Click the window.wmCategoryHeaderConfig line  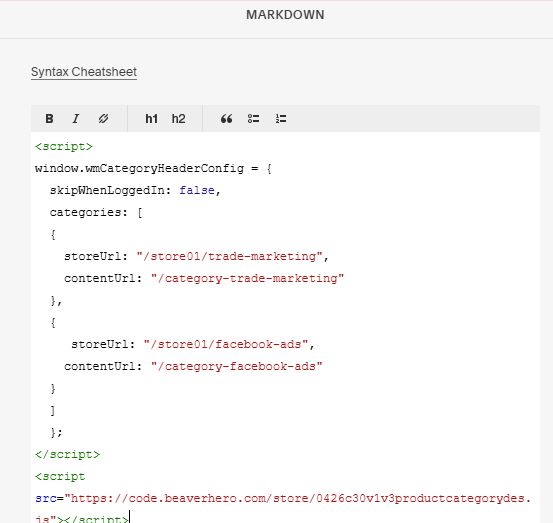[x=153, y=169]
